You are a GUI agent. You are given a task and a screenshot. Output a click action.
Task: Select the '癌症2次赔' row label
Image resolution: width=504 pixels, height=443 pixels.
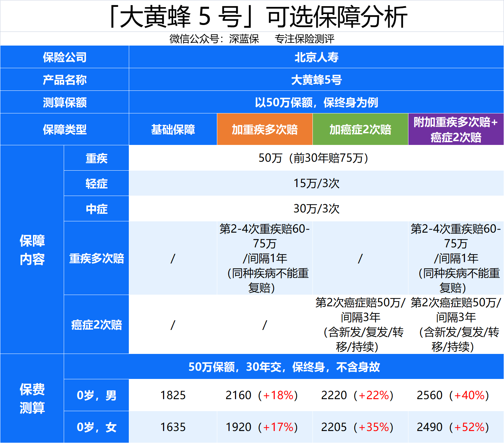[96, 324]
